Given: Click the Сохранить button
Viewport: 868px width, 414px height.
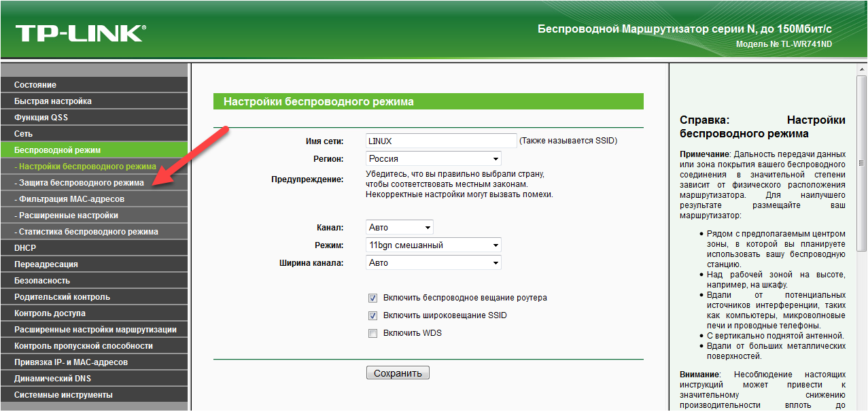Looking at the screenshot, I should click(x=398, y=373).
